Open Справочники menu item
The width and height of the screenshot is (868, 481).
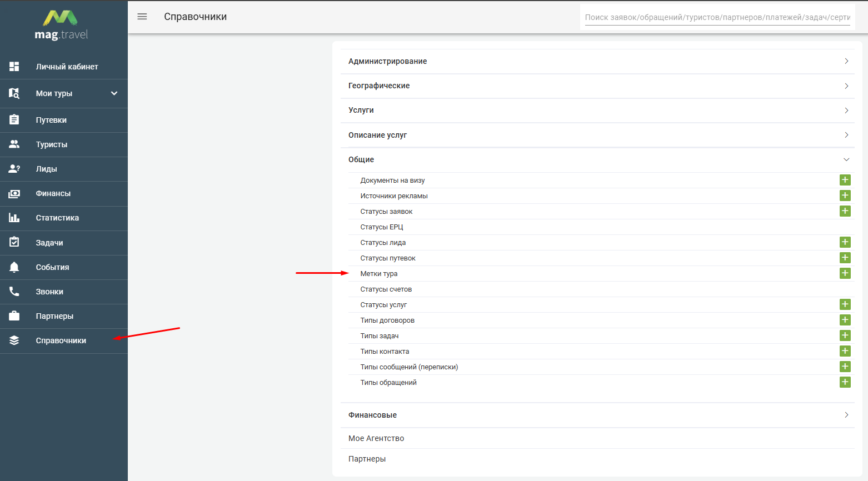(64, 340)
